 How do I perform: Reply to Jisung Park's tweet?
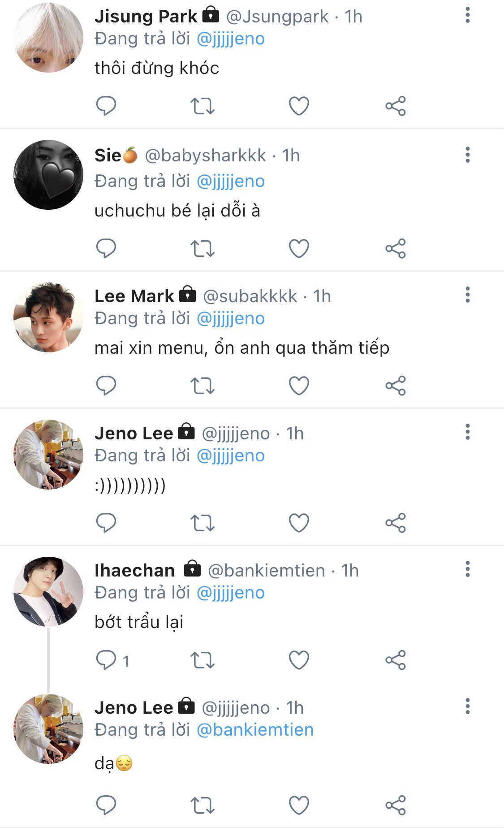click(x=106, y=106)
